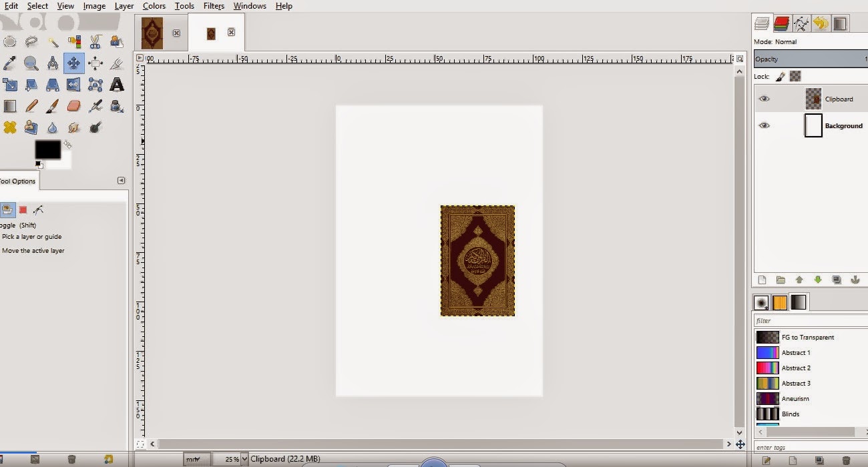This screenshot has width=868, height=467.
Task: Open the ruler units dropdown
Action: (x=197, y=459)
